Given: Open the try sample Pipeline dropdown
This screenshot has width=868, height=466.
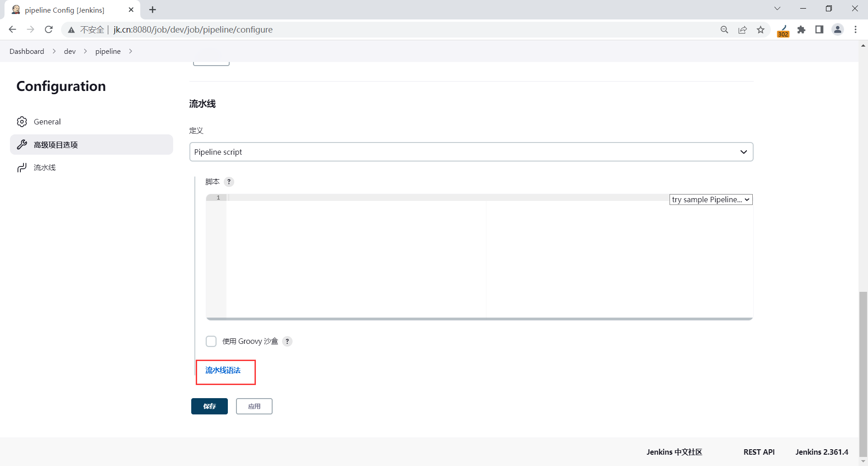Looking at the screenshot, I should pyautogui.click(x=711, y=200).
